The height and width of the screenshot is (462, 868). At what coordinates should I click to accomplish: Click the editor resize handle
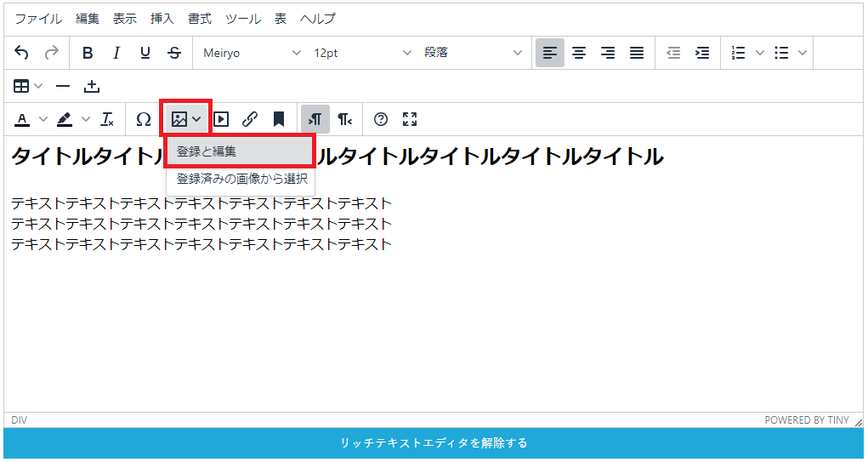click(859, 422)
